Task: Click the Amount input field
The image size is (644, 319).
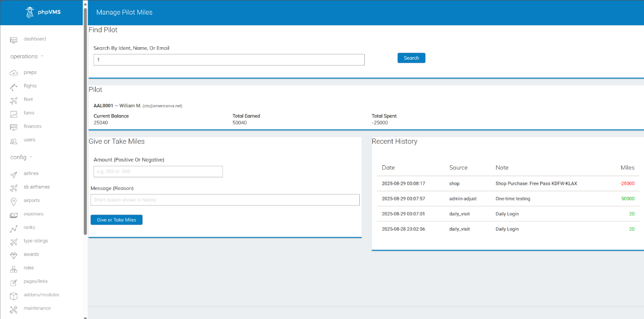Action: point(157,171)
